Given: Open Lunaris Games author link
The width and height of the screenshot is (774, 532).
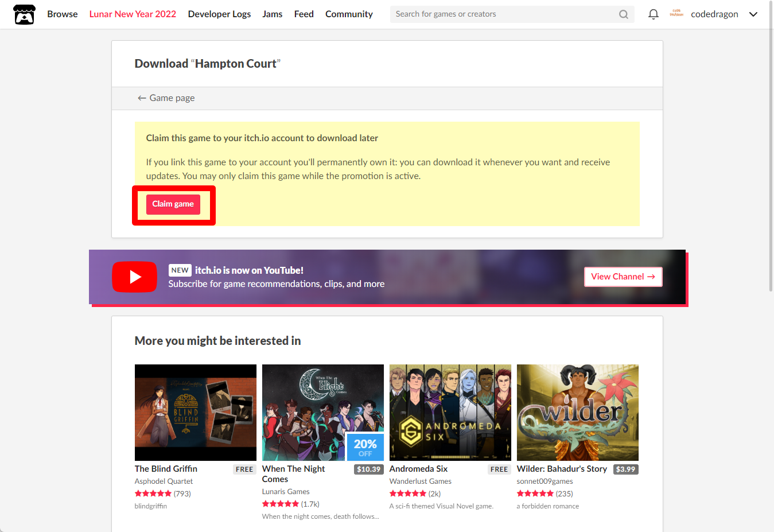Looking at the screenshot, I should pyautogui.click(x=286, y=492).
